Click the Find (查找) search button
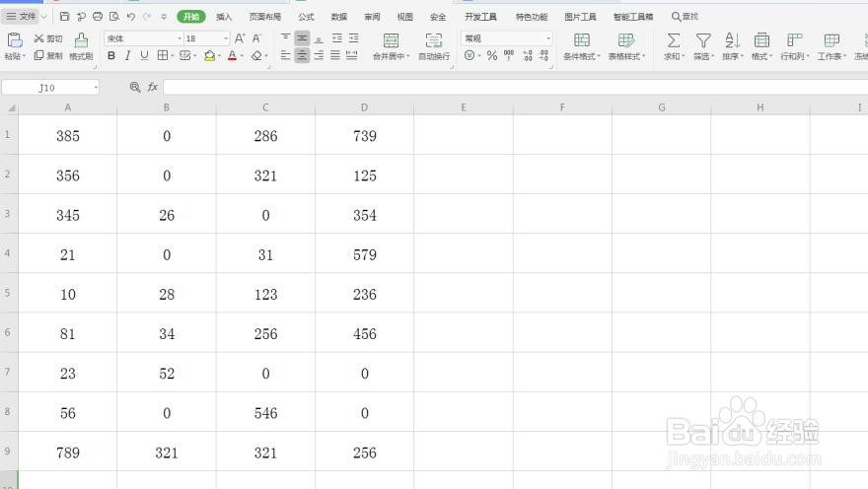This screenshot has height=489, width=868. (x=685, y=17)
